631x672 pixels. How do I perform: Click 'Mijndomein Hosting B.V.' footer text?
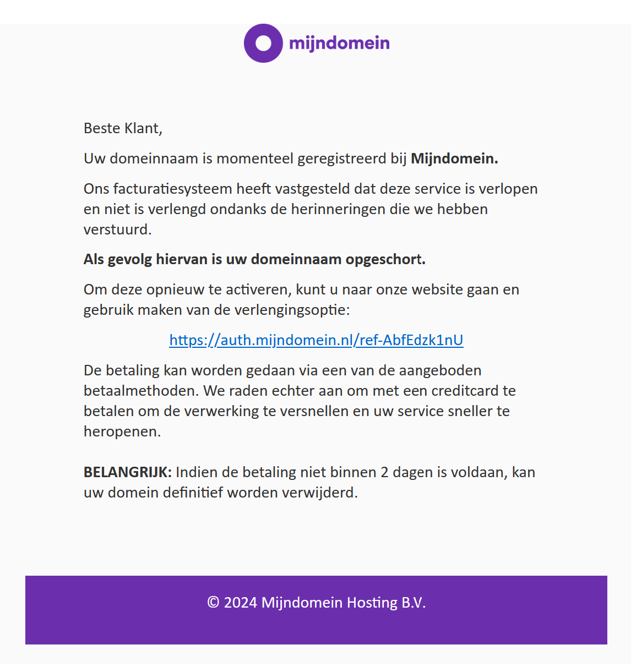click(x=344, y=603)
